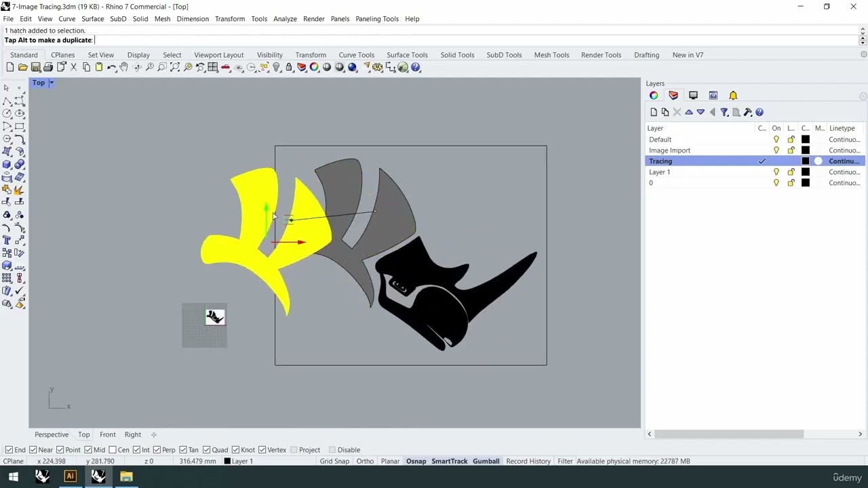Save the model with the floppy disk icon
This screenshot has height=488, width=868.
pyautogui.click(x=35, y=67)
